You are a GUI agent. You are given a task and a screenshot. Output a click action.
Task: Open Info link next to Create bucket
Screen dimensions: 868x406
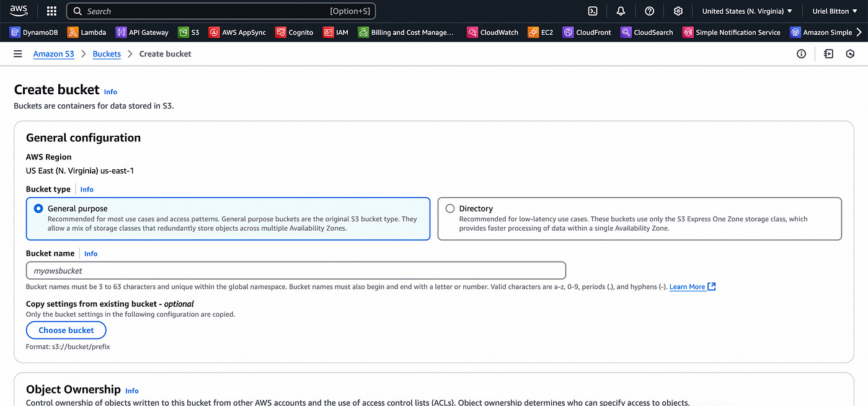110,92
